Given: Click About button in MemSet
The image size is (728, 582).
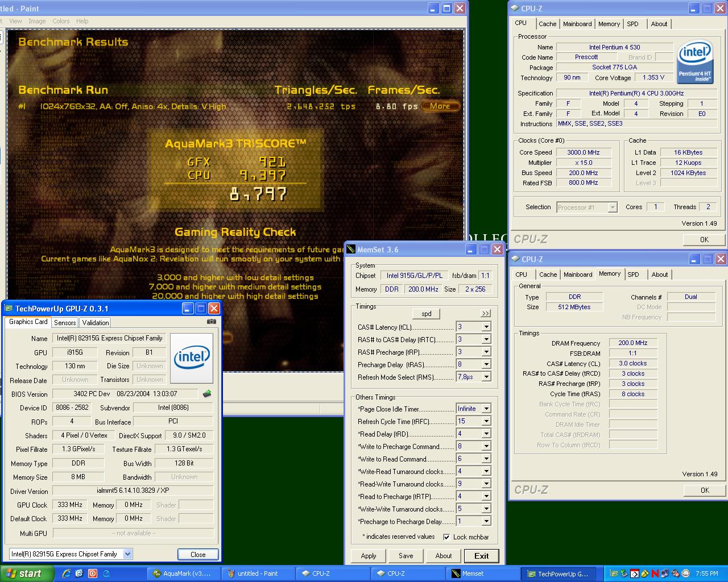Looking at the screenshot, I should tap(444, 556).
